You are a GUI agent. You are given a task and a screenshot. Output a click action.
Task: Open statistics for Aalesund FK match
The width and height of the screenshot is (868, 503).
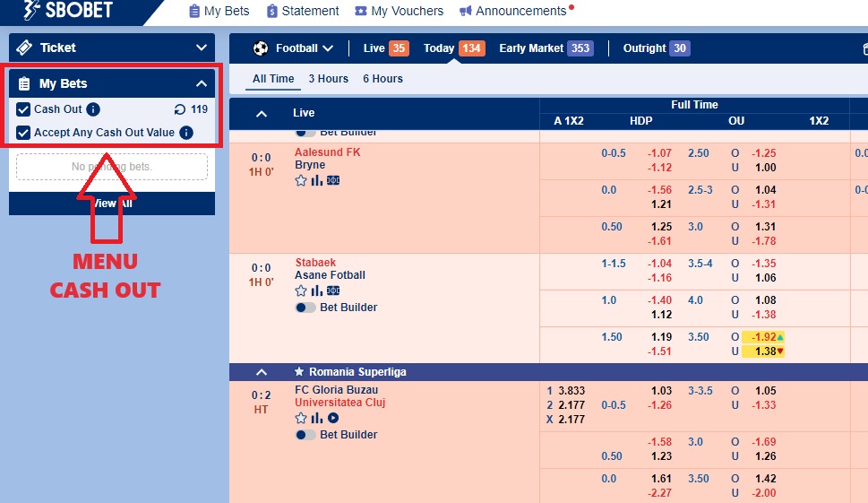[316, 180]
